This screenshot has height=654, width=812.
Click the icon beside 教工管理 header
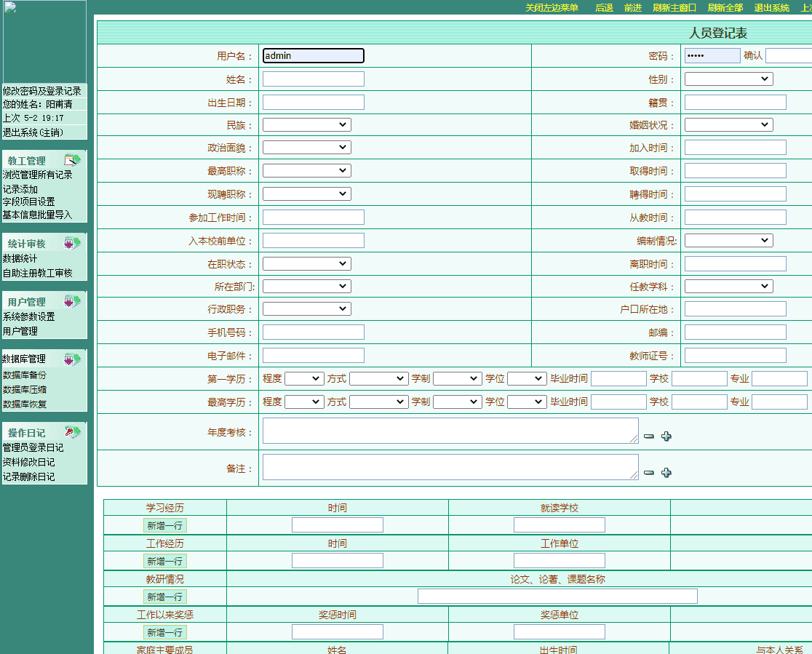coord(72,160)
